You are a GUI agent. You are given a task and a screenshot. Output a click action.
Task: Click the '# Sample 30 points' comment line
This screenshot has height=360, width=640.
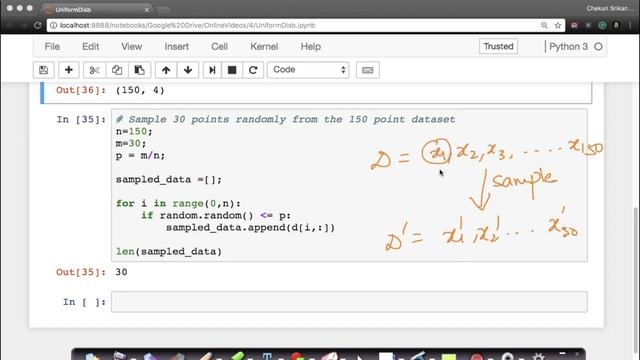286,120
